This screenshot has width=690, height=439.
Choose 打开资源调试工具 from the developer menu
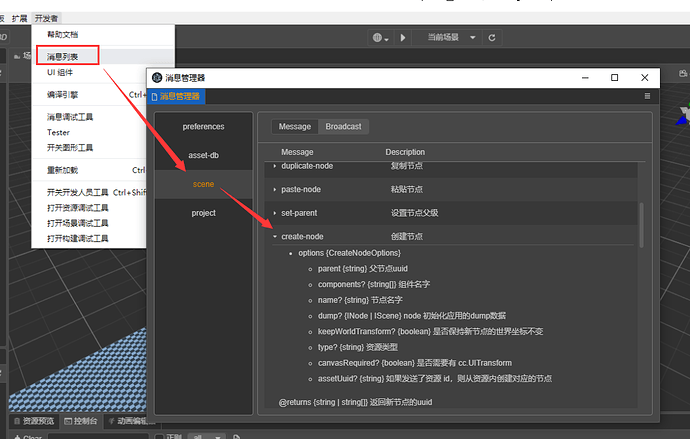coord(77,208)
